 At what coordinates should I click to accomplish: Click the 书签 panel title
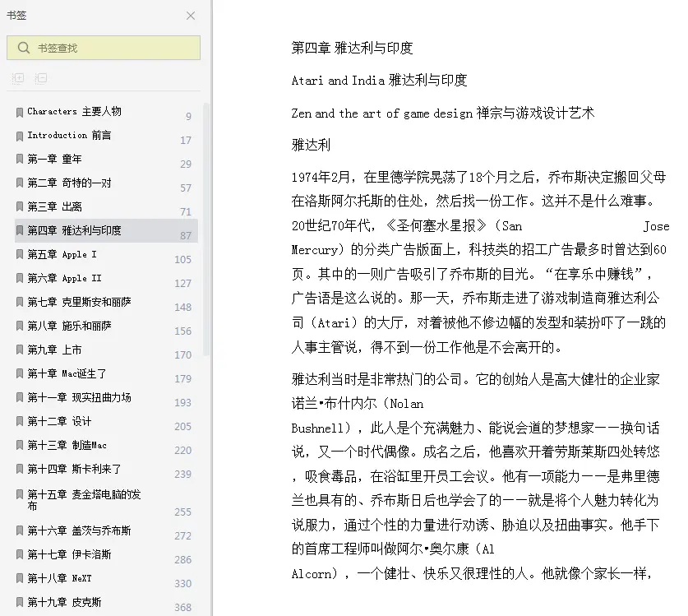pos(16,16)
